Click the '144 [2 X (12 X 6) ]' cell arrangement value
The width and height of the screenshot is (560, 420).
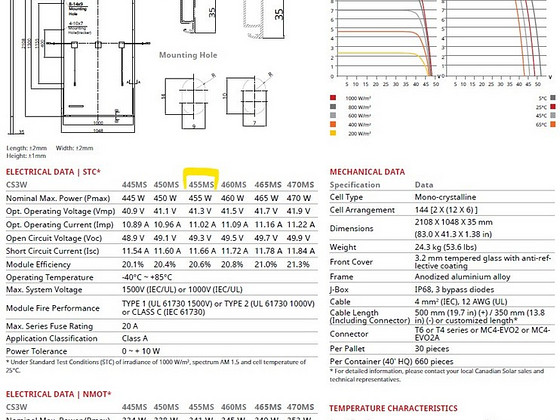click(446, 210)
